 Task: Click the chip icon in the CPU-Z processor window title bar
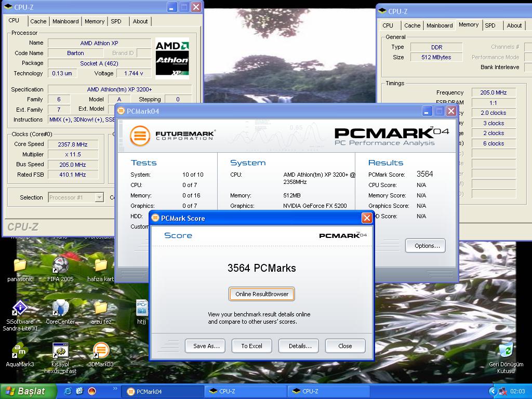pyautogui.click(x=8, y=7)
